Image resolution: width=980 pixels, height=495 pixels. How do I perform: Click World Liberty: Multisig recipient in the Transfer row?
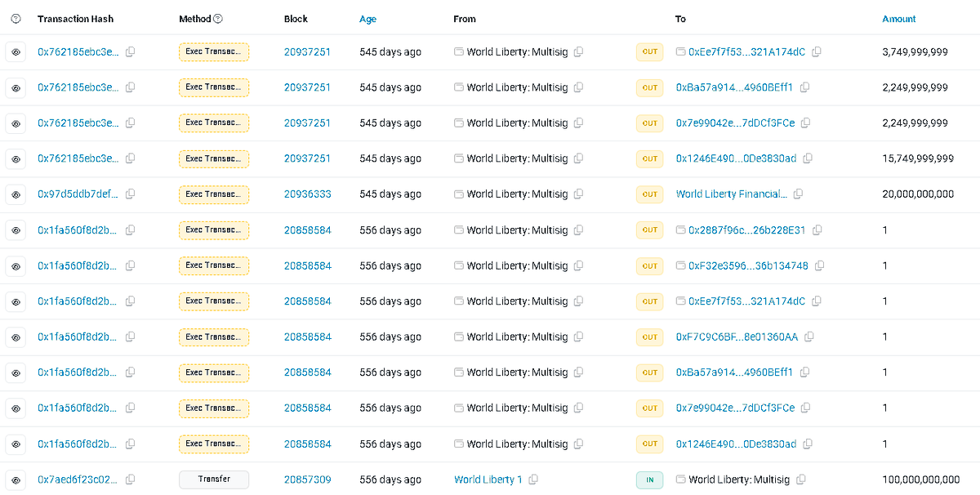[x=739, y=479]
